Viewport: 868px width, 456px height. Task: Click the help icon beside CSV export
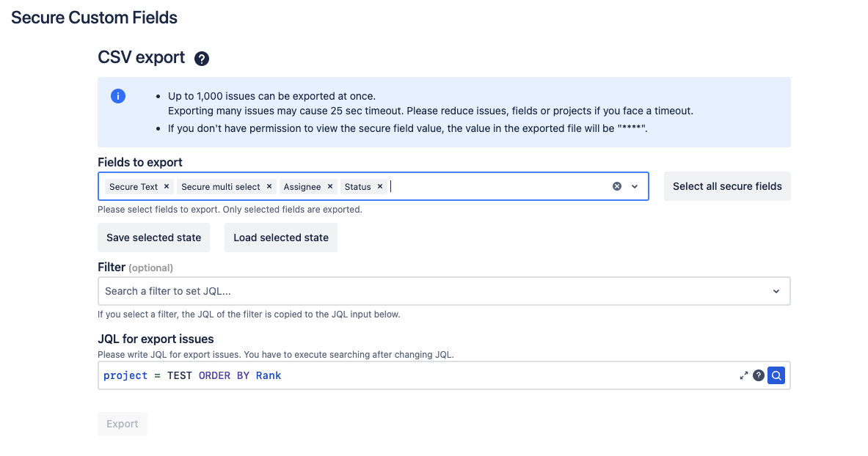202,59
